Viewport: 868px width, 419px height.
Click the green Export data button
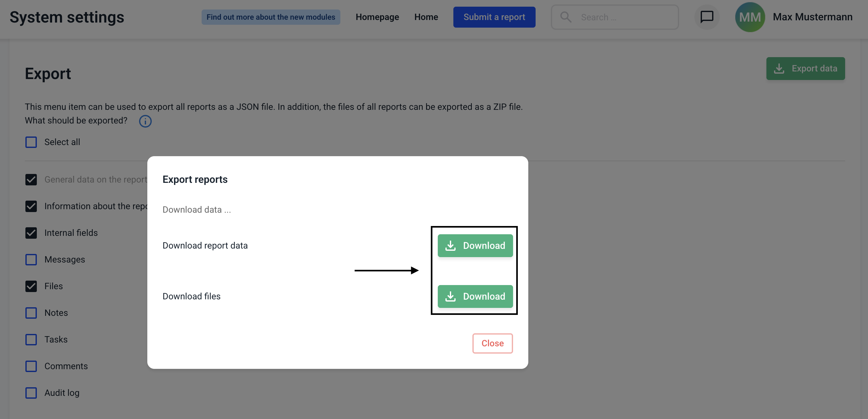tap(805, 68)
